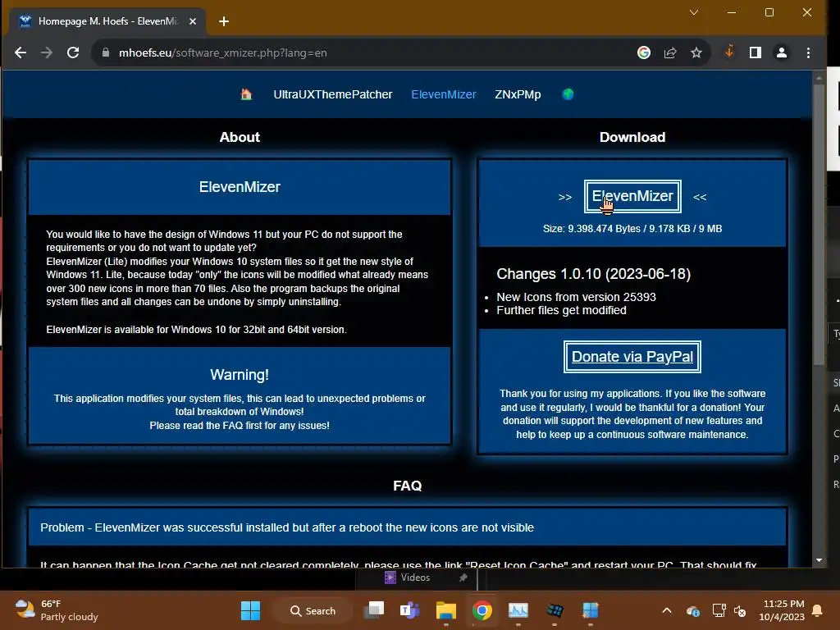Click the display network tray icon
The width and height of the screenshot is (840, 630).
click(x=719, y=610)
